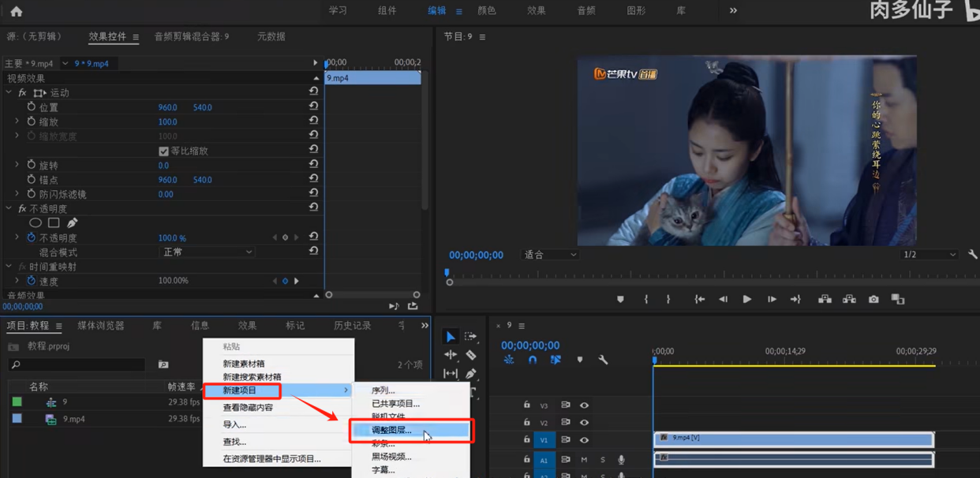This screenshot has width=980, height=478.
Task: Click the new bin folder search icon
Action: (163, 364)
